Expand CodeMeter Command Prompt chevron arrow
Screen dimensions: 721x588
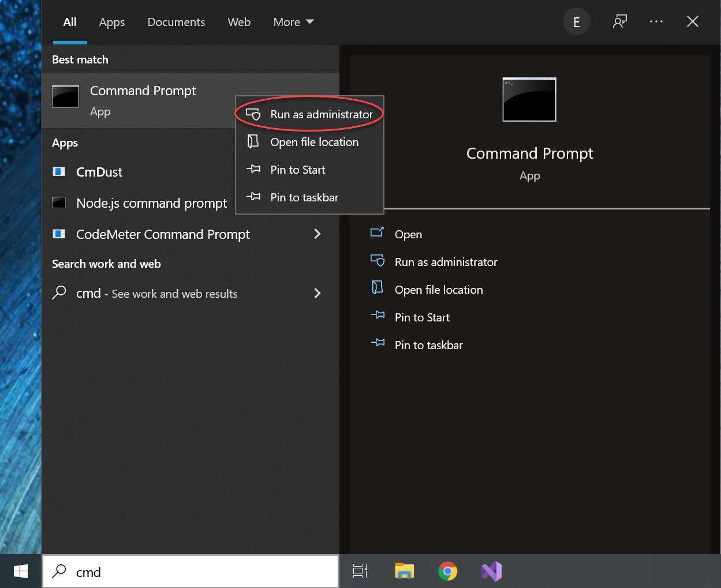[317, 234]
